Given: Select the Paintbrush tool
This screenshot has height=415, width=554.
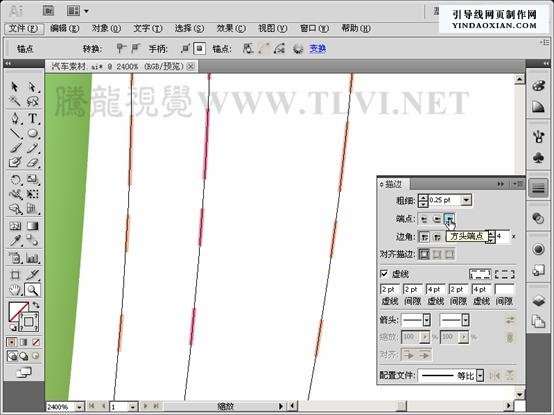Looking at the screenshot, I should coord(15,148).
